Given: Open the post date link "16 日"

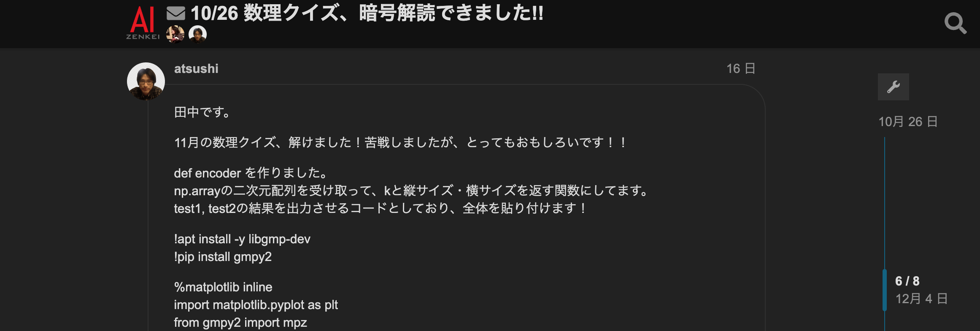Looking at the screenshot, I should tap(740, 68).
